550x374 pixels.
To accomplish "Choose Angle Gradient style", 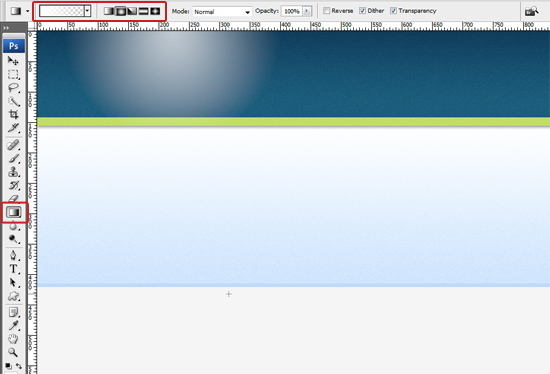I will (132, 11).
